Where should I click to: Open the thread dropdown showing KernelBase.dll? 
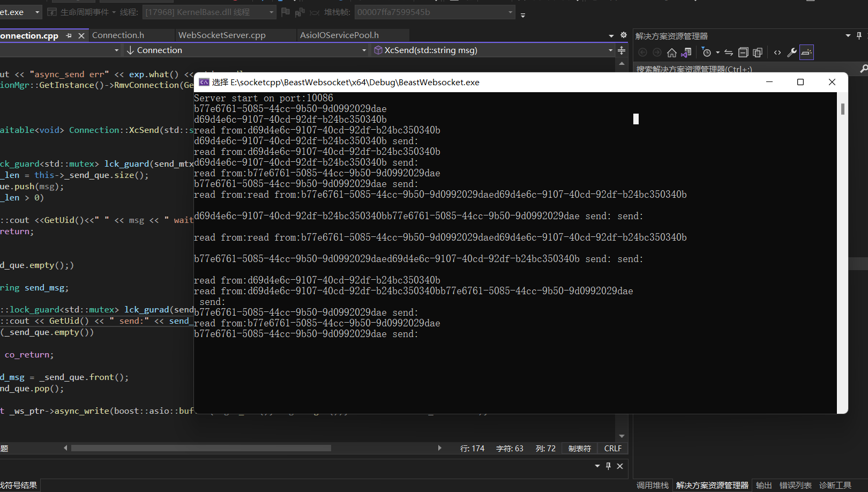point(210,12)
